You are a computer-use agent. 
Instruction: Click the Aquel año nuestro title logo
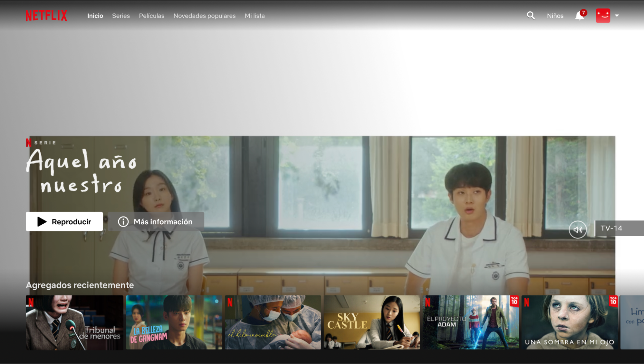pyautogui.click(x=82, y=172)
